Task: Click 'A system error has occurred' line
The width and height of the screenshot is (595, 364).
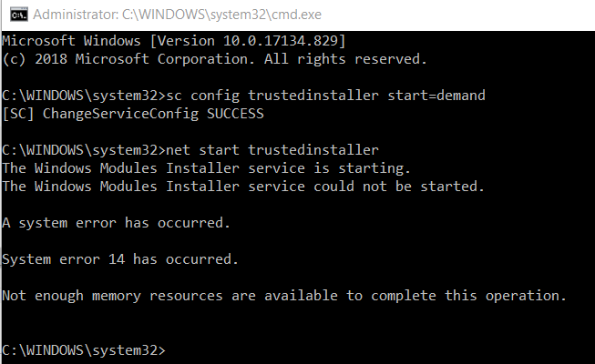Action: (x=116, y=223)
